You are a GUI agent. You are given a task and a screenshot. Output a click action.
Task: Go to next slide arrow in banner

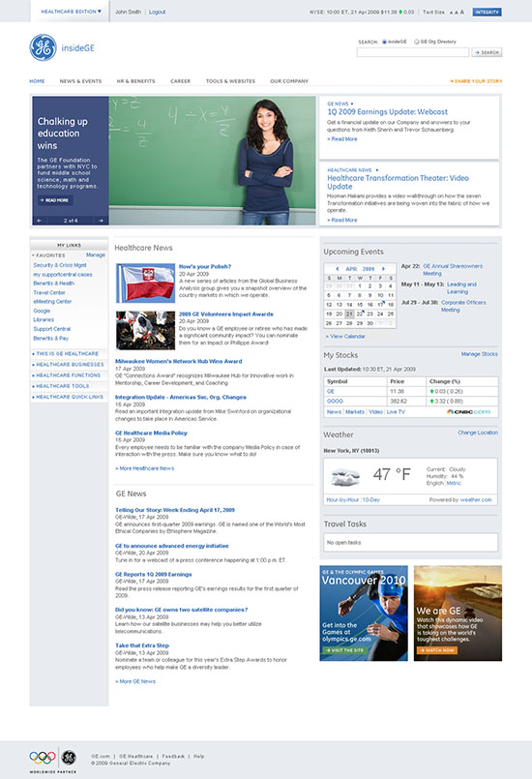point(101,221)
